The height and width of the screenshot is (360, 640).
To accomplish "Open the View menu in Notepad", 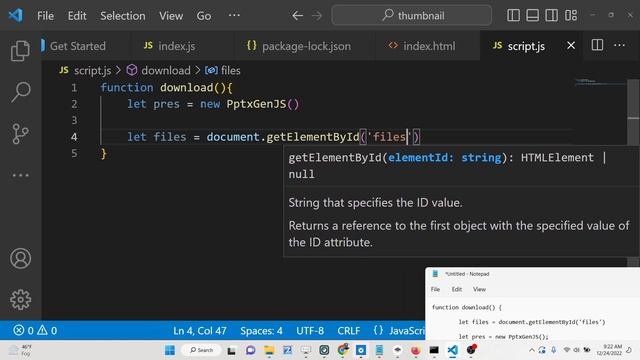I will pos(479,289).
